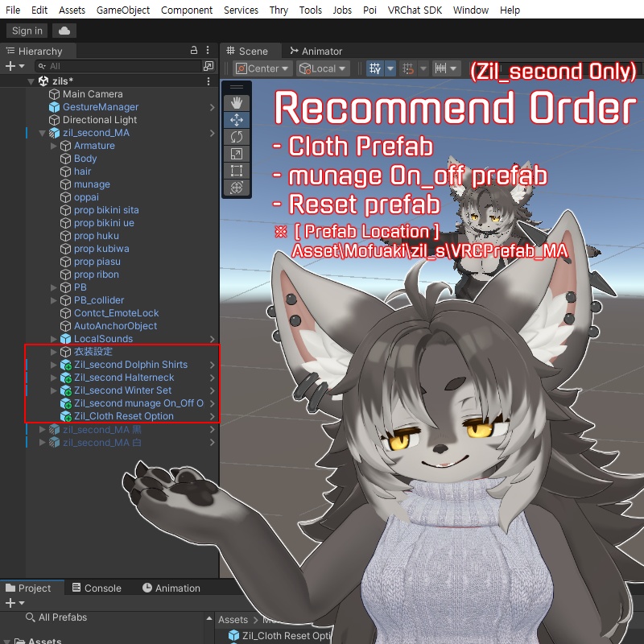
Task: Open the zils scene options menu
Action: point(208,81)
